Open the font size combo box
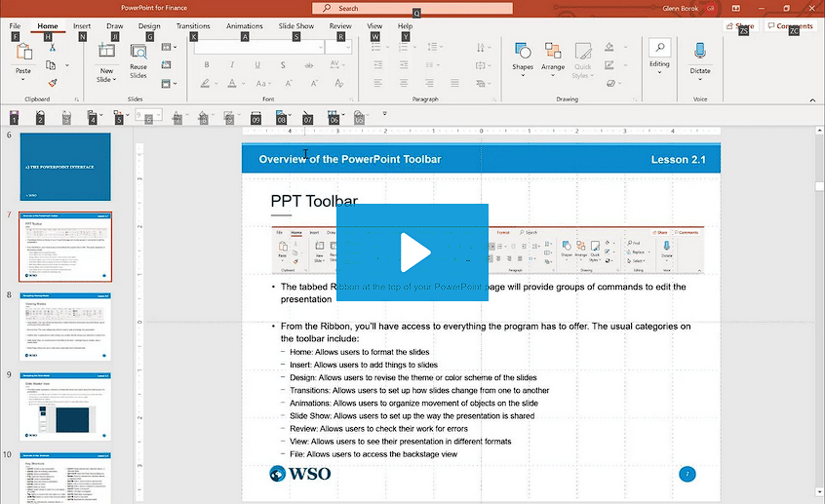Screen dimensions: 825x504 (x=338, y=48)
